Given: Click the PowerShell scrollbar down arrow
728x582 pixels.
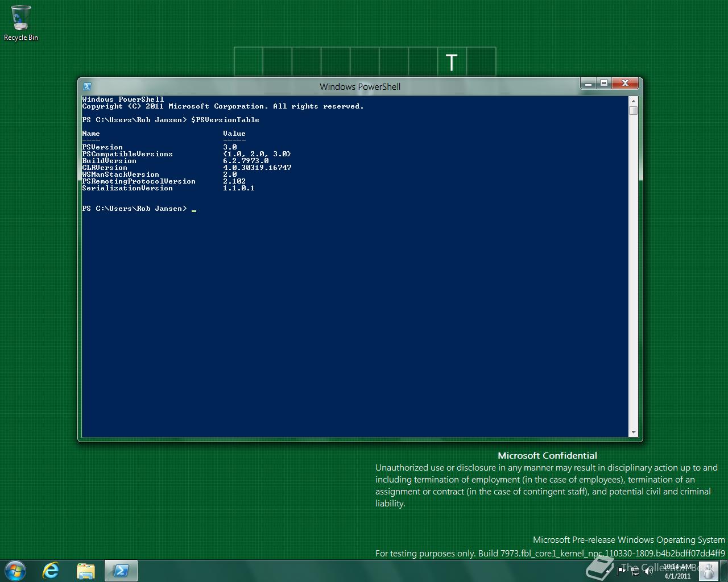Looking at the screenshot, I should [x=634, y=433].
